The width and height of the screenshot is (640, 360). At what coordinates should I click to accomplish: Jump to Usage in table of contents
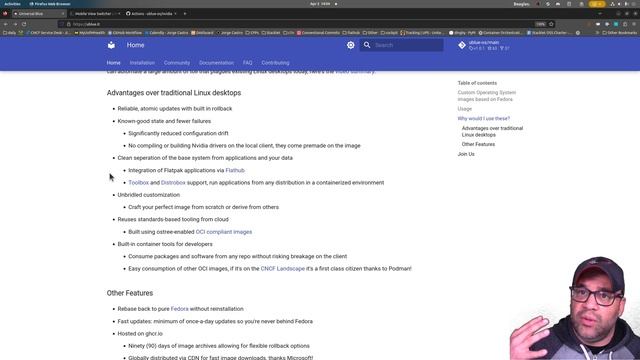(464, 109)
